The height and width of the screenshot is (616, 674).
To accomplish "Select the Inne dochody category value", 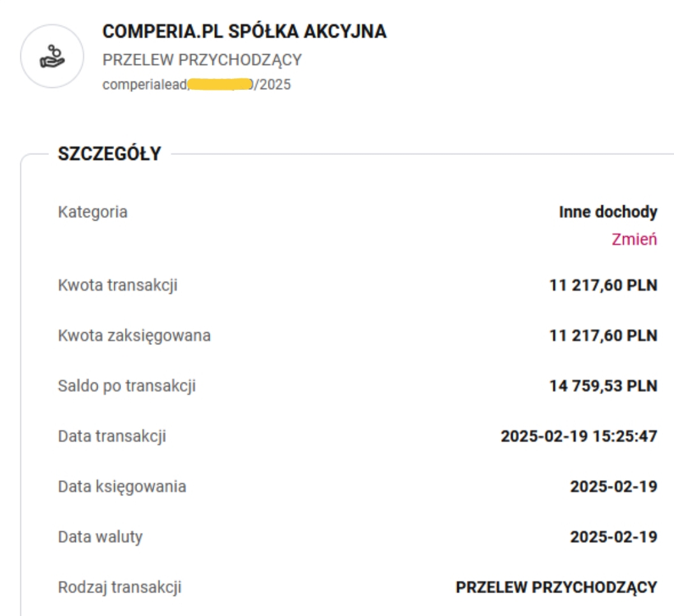I will [608, 212].
